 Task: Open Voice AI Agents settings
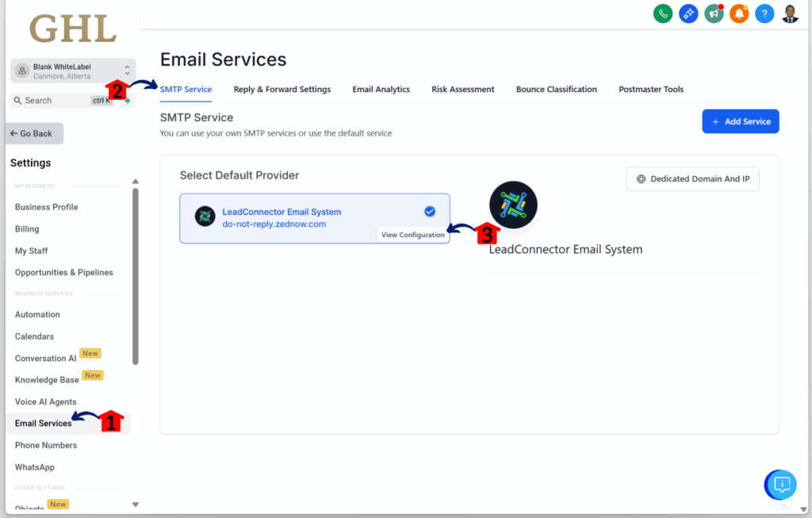(45, 402)
